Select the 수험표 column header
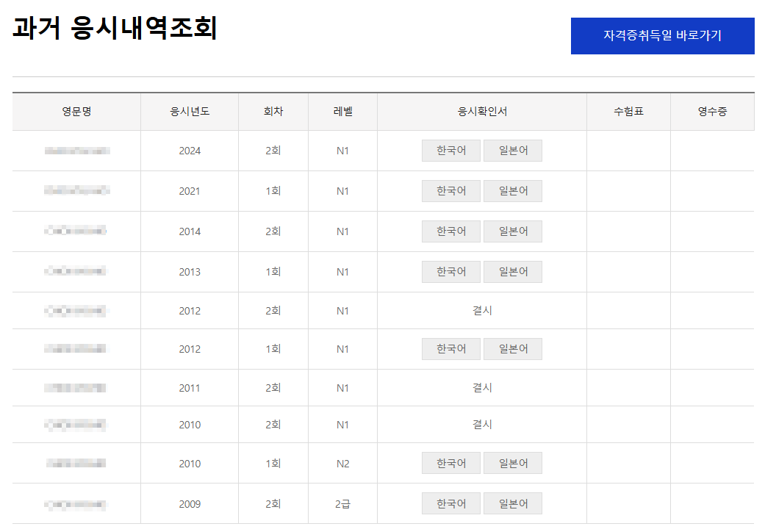 tap(628, 112)
